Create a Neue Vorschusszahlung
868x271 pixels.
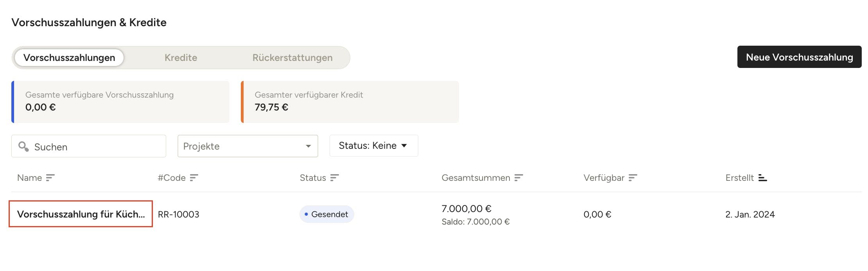pyautogui.click(x=799, y=57)
